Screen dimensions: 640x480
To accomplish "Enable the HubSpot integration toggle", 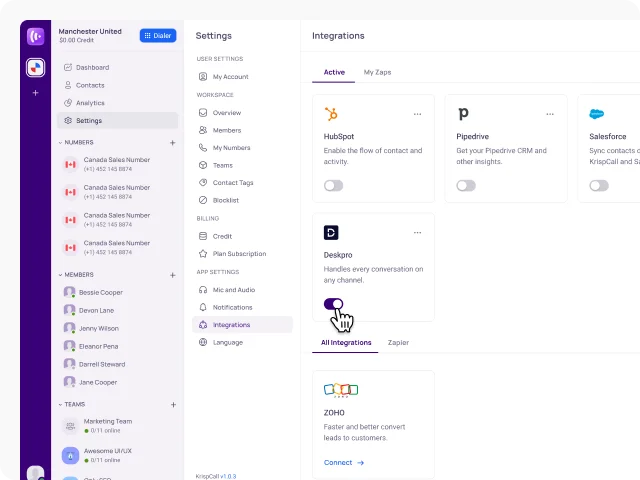I will (x=333, y=186).
